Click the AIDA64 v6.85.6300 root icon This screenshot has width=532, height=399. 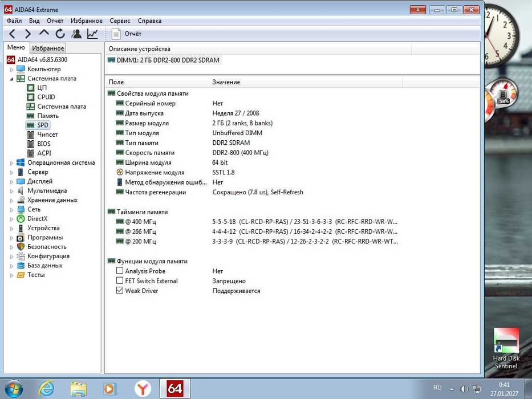tap(11, 60)
